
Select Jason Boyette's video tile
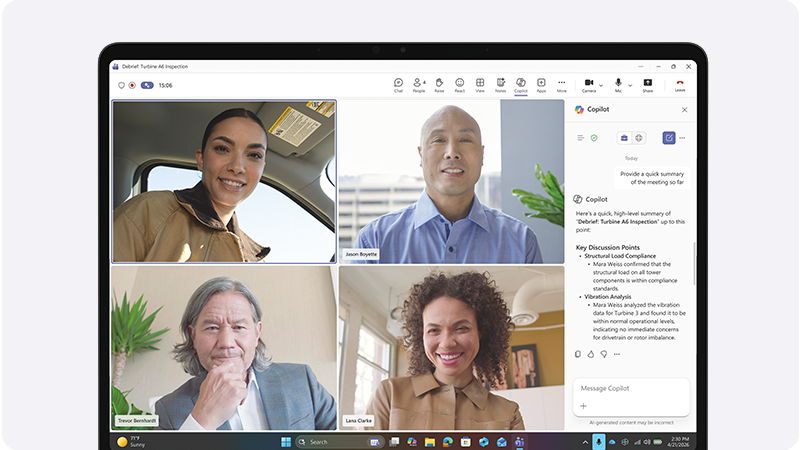pos(452,182)
